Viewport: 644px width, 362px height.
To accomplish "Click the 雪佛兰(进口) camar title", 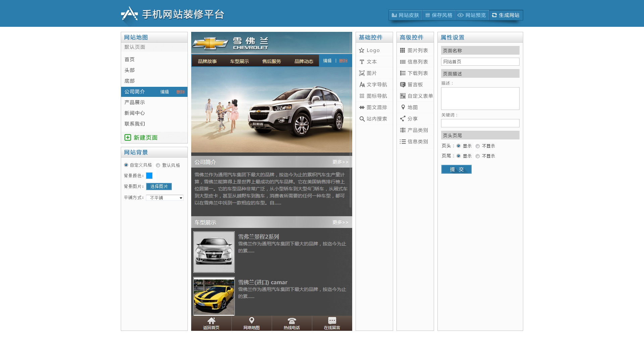I will click(263, 282).
